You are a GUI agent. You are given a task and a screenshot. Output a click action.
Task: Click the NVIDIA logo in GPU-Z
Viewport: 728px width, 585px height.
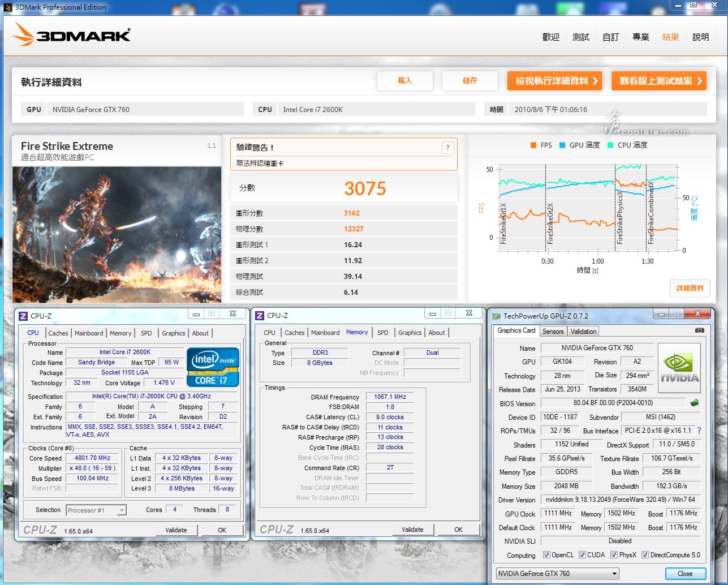679,367
